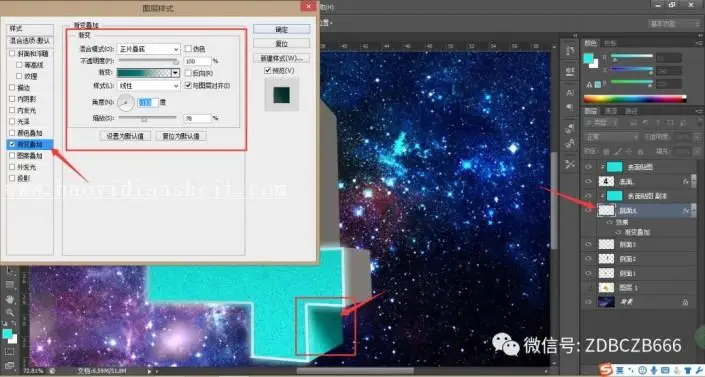Select the Zoom magnifier tool
The image size is (705, 377).
click(9, 312)
